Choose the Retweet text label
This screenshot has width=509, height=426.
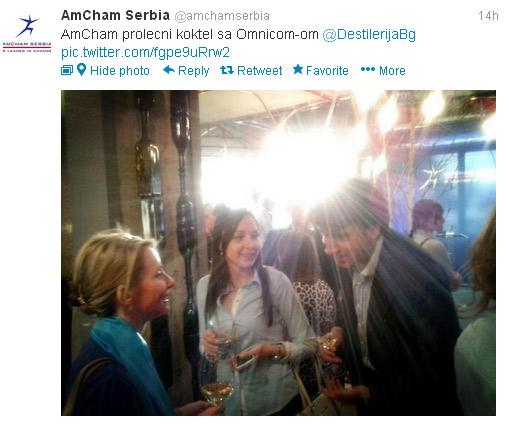point(259,71)
